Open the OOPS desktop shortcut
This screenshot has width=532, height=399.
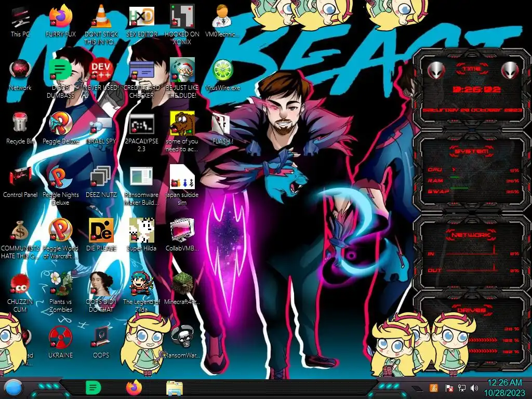pos(101,343)
